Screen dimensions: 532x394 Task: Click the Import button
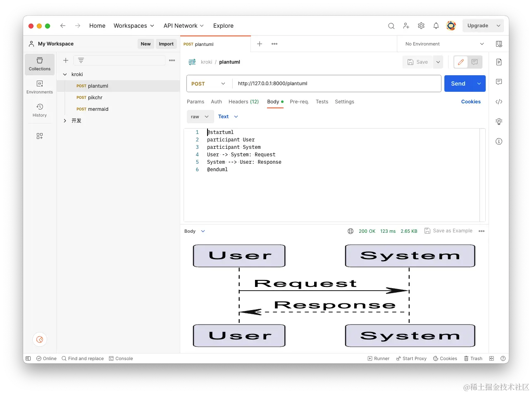click(x=166, y=44)
